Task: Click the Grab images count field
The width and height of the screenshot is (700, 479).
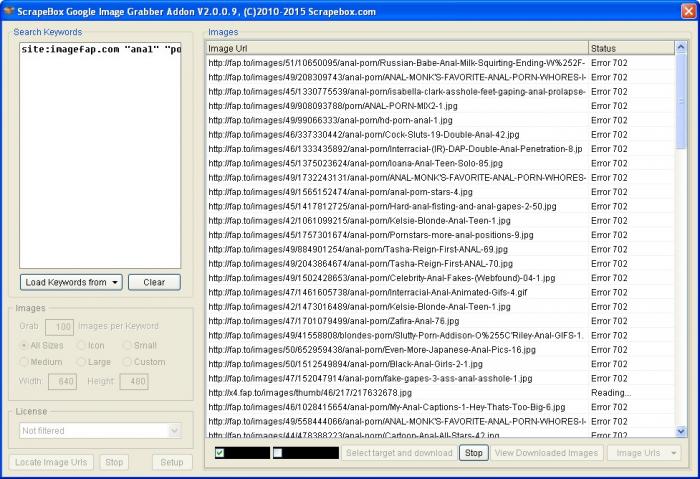Action: click(x=59, y=327)
